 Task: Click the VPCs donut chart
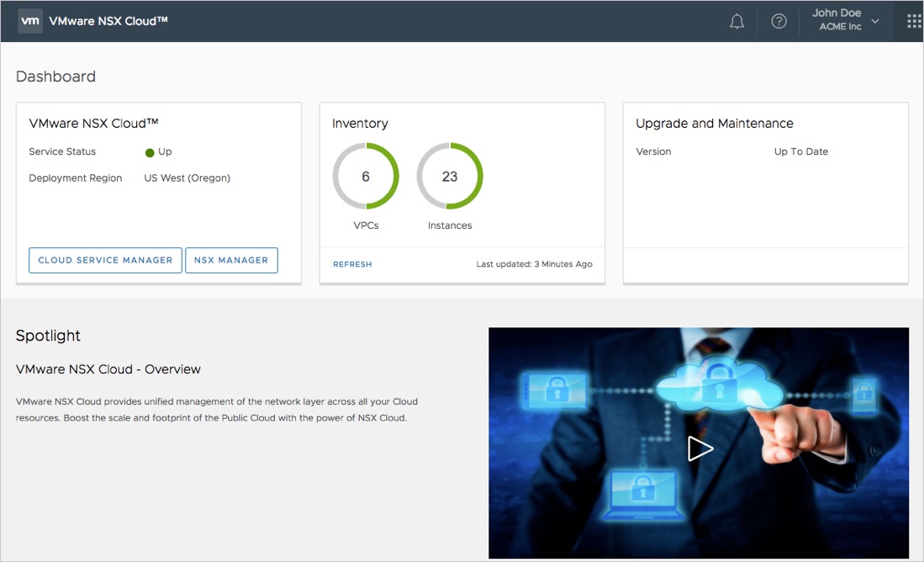click(x=366, y=176)
